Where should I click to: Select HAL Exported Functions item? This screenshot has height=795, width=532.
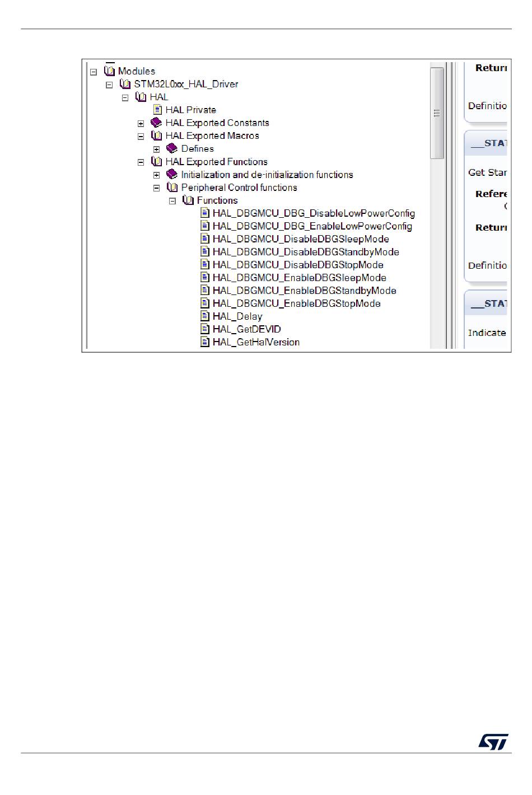tap(217, 161)
